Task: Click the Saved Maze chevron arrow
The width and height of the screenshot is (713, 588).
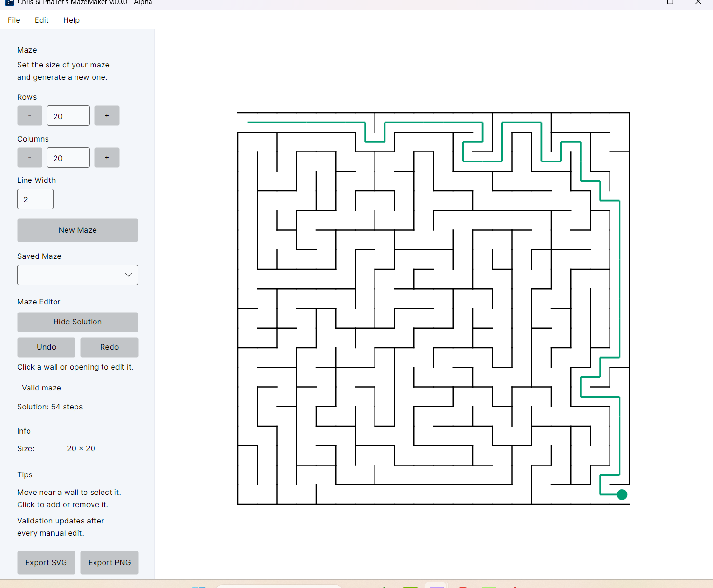Action: click(x=128, y=275)
